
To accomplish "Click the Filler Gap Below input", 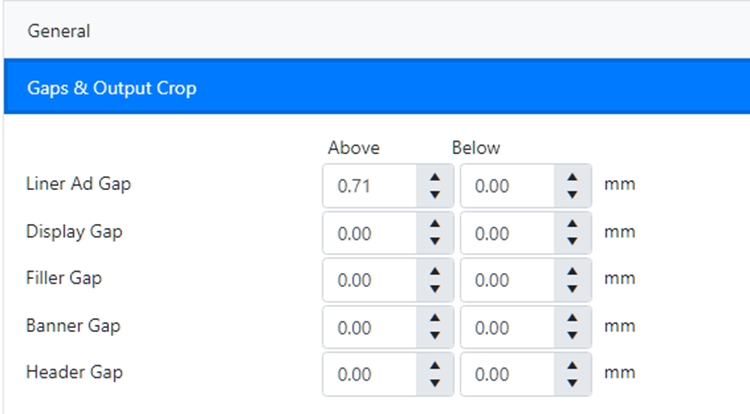I will point(507,280).
